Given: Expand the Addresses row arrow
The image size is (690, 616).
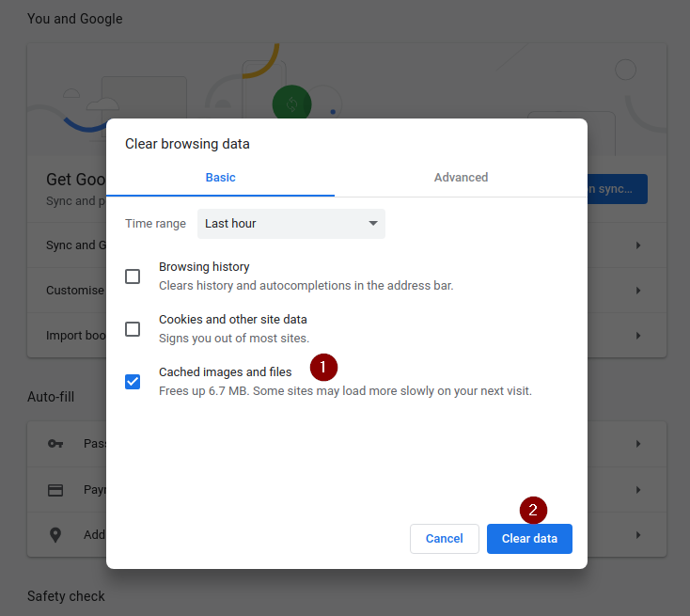Looking at the screenshot, I should coord(638,535).
